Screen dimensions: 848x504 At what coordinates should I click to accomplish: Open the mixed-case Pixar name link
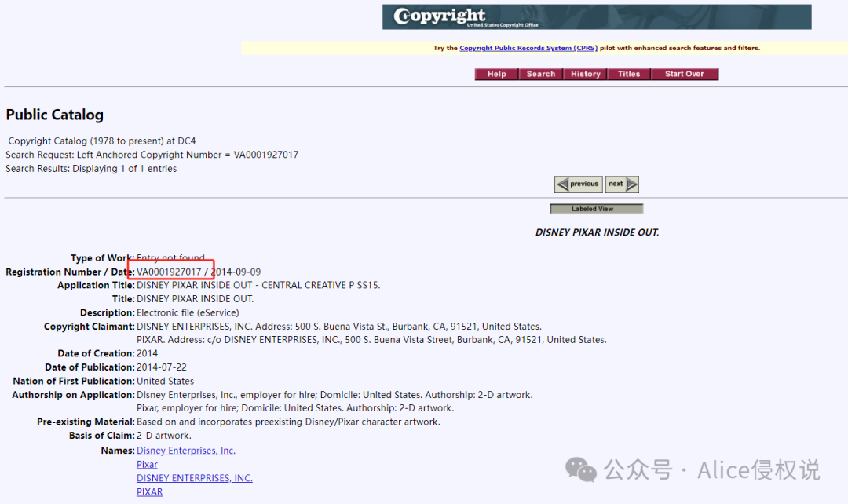pyautogui.click(x=147, y=465)
